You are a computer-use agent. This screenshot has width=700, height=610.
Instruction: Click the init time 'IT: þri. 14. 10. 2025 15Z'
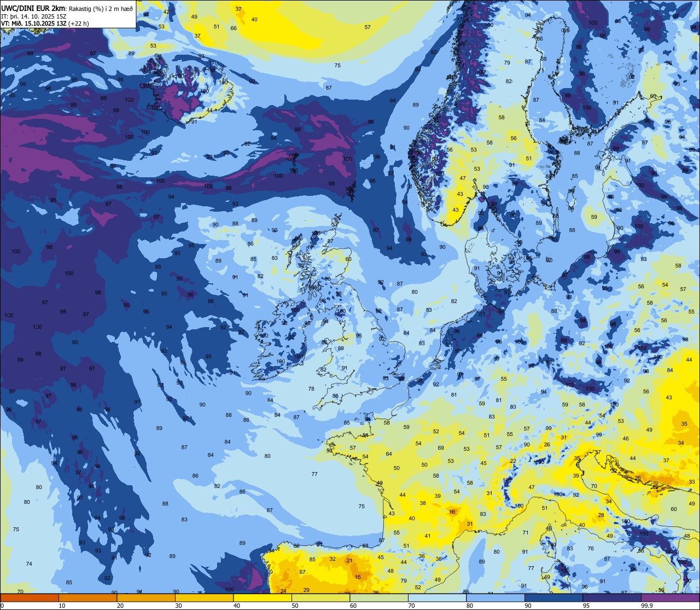pyautogui.click(x=33, y=16)
